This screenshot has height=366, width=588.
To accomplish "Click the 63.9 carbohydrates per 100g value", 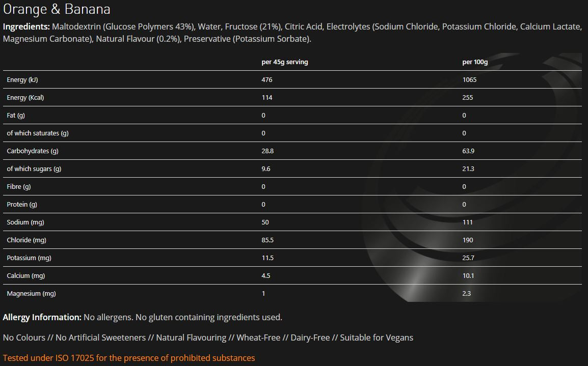I will click(x=468, y=151).
